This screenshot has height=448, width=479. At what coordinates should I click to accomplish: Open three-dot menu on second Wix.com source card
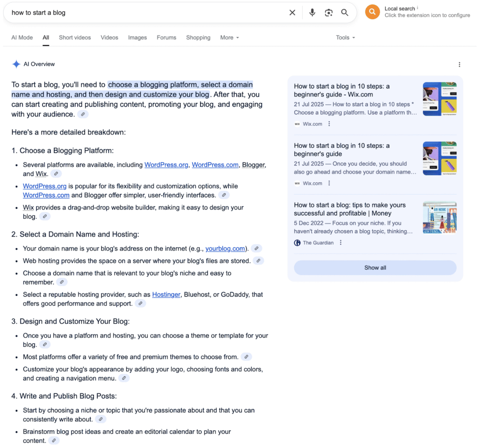329,183
